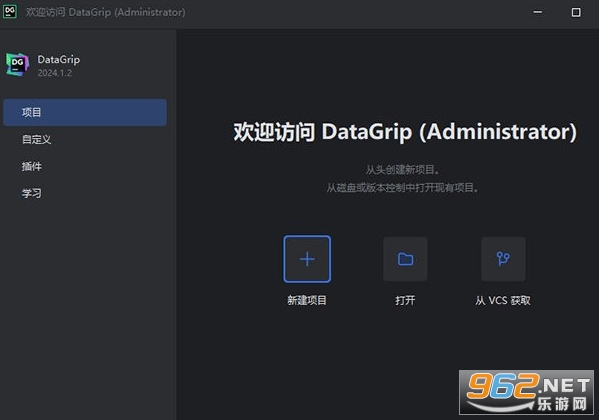Click the DataGrip icon in the title bar
Image resolution: width=599 pixels, height=420 pixels.
tap(10, 11)
